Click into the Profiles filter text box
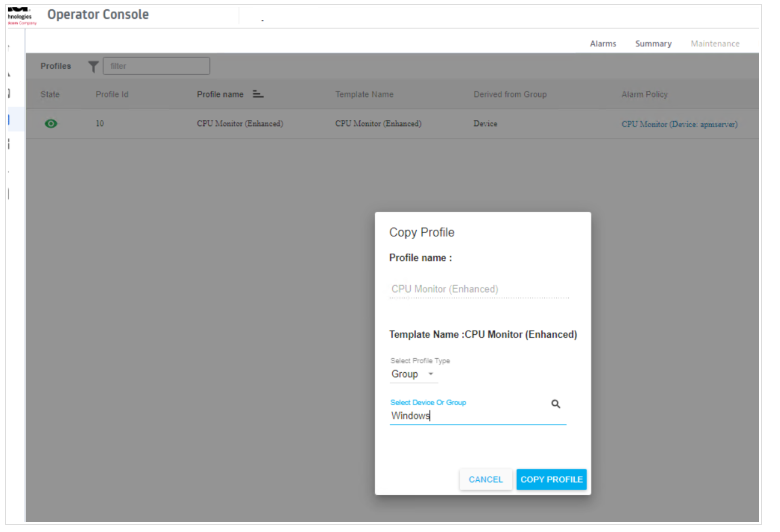 coord(156,66)
